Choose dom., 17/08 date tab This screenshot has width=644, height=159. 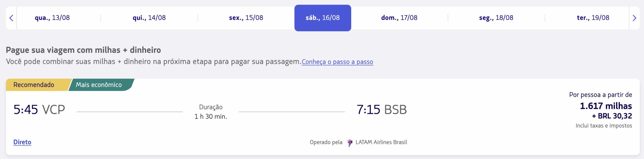[x=399, y=18]
